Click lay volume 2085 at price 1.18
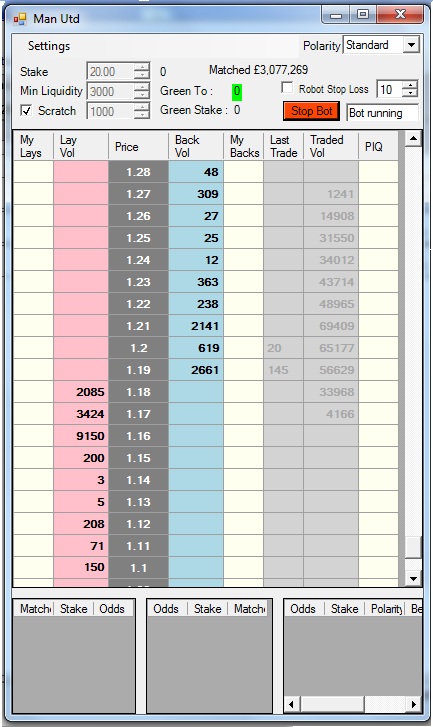433x727 pixels. (x=81, y=392)
